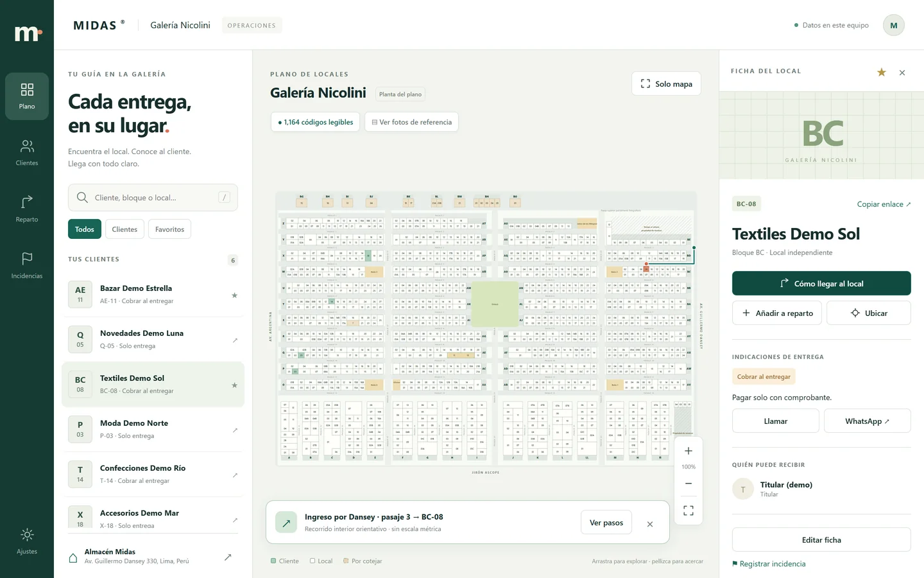
Task: Select the Clientes filter tab
Action: point(124,229)
